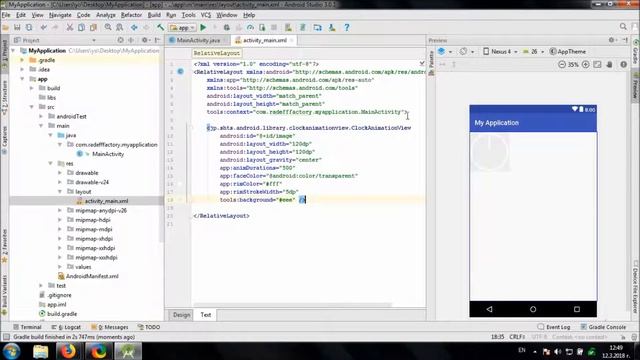The image size is (640, 360).
Task: Click the Make Project hammer icon
Action: coord(160,27)
